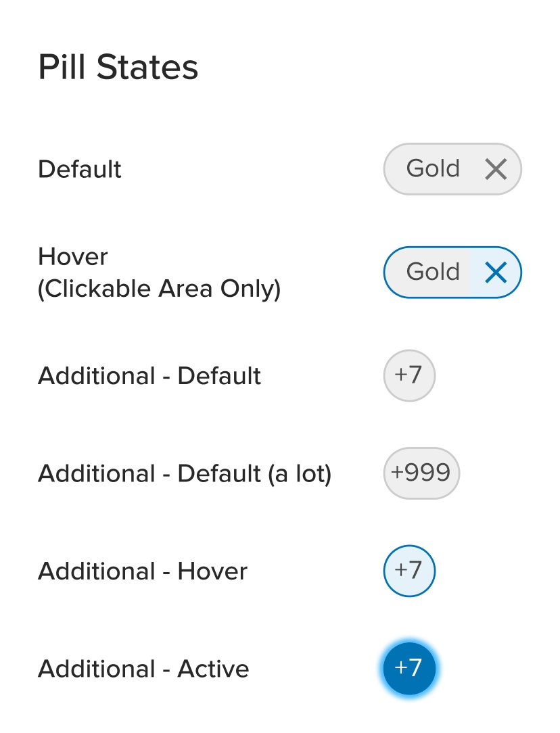Click the Pill States heading
Image resolution: width=560 pixels, height=733 pixels.
click(x=118, y=68)
